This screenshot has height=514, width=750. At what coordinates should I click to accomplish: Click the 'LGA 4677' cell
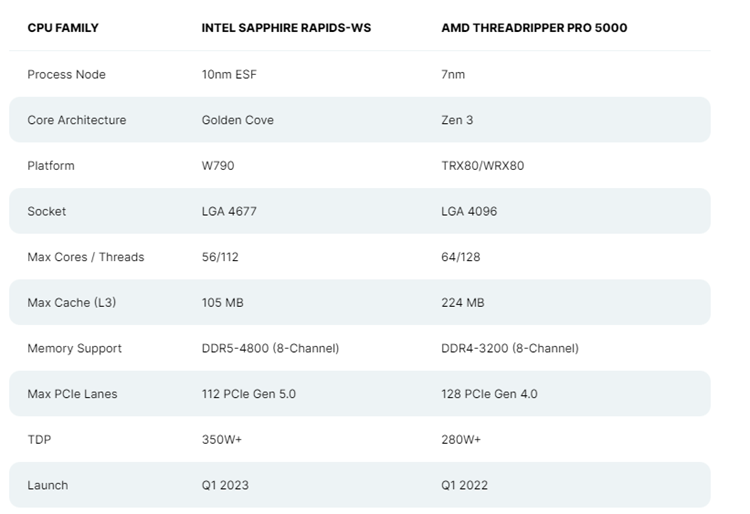[229, 211]
